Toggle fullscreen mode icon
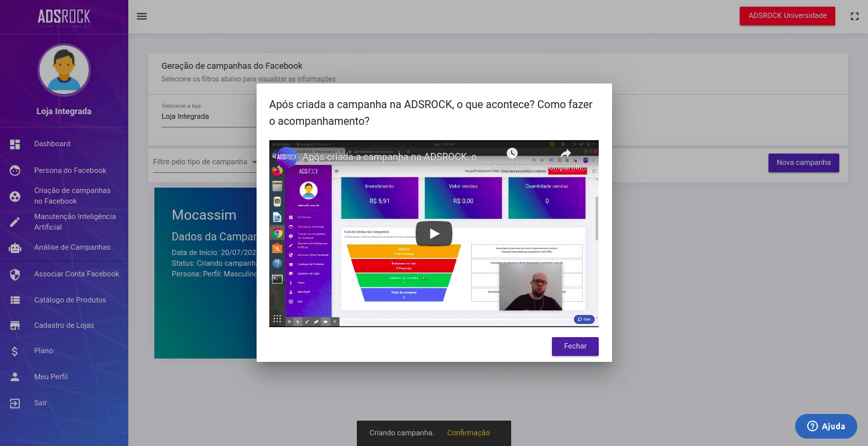This screenshot has width=868, height=446. click(854, 16)
